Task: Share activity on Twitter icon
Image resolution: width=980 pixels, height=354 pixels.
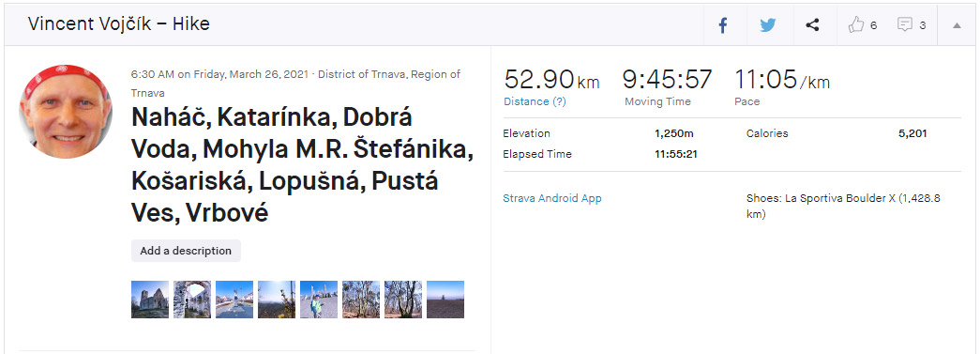Action: click(767, 25)
